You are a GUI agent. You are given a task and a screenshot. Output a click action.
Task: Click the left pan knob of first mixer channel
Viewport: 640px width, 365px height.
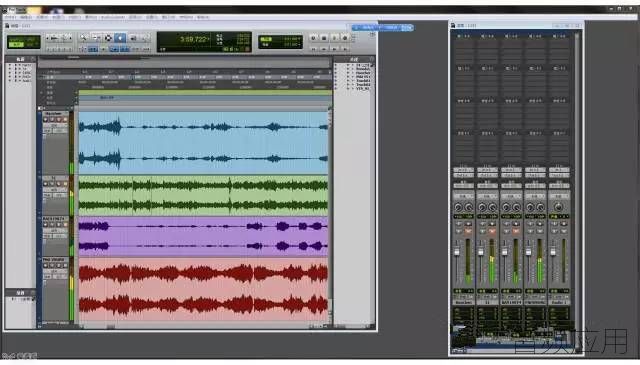tap(459, 207)
